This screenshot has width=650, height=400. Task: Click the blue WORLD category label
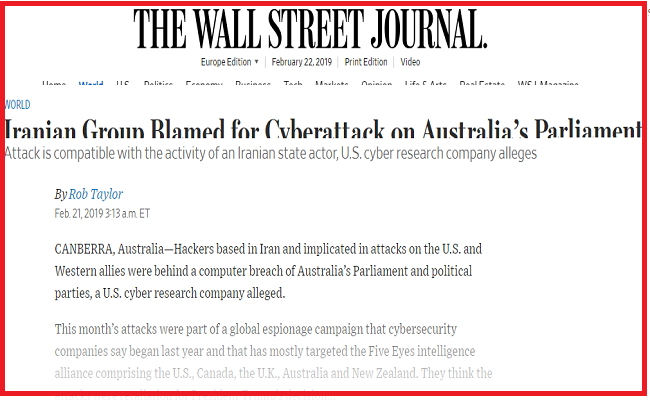point(17,105)
